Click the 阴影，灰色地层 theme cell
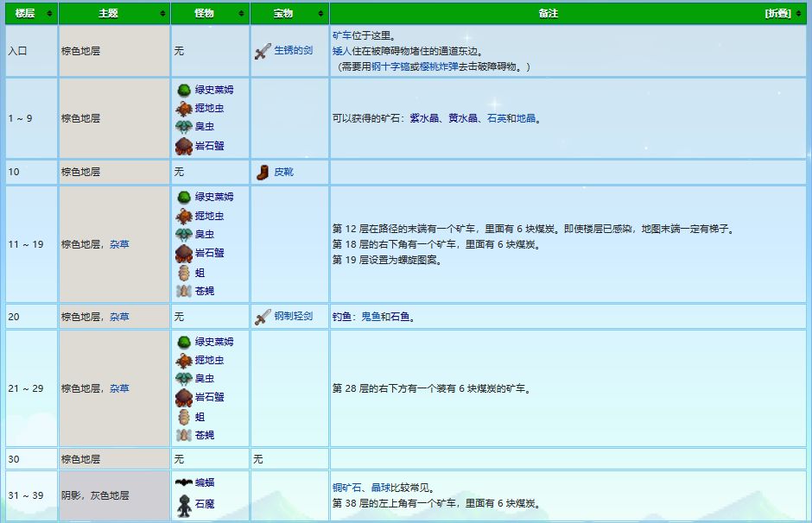This screenshot has height=523, width=812. pyautogui.click(x=114, y=495)
